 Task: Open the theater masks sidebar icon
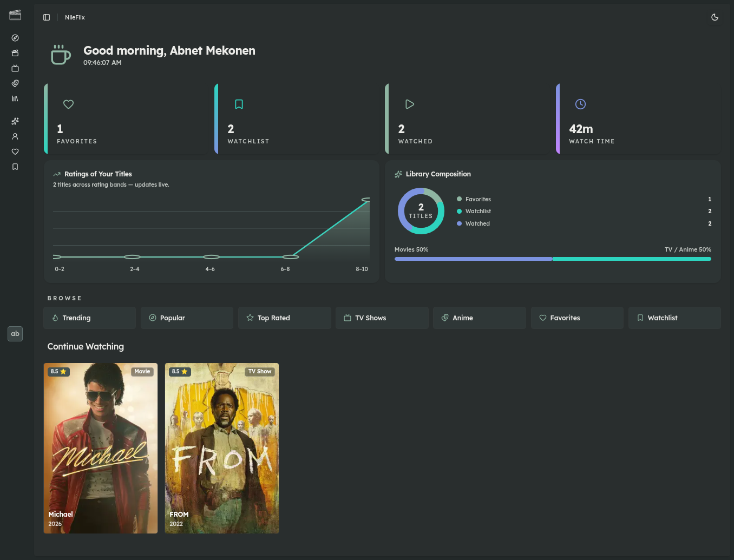(15, 83)
